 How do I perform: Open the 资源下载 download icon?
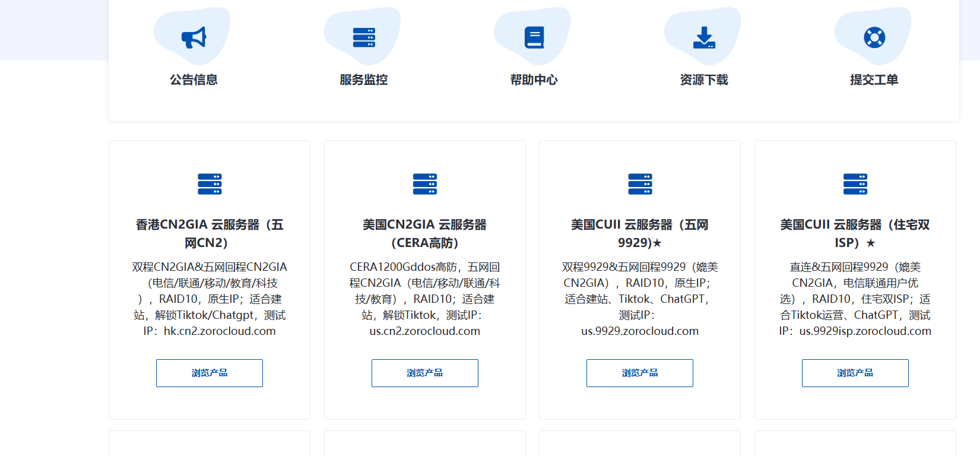tap(704, 37)
